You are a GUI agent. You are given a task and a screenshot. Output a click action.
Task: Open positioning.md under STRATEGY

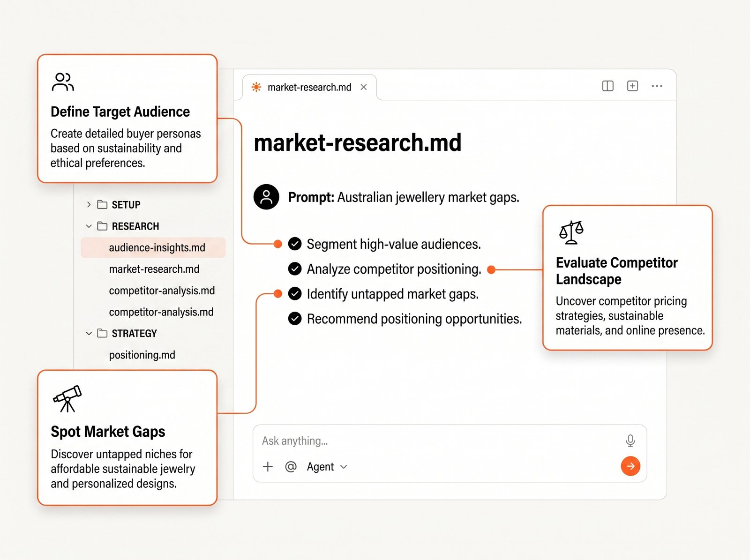click(x=142, y=355)
